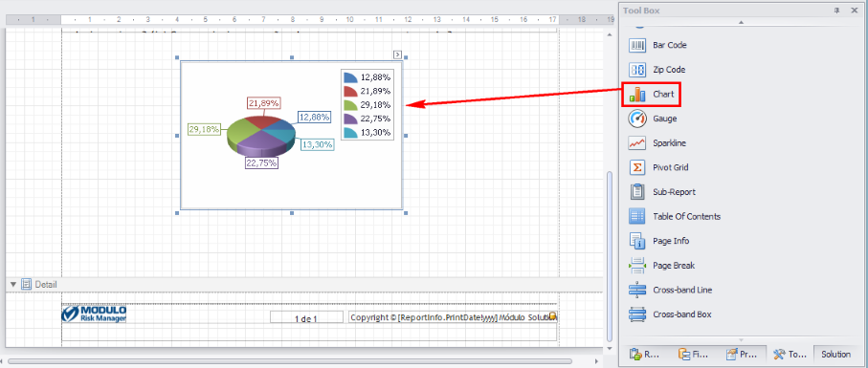Choose the Gauge control icon
This screenshot has height=368, width=868.
tap(637, 119)
